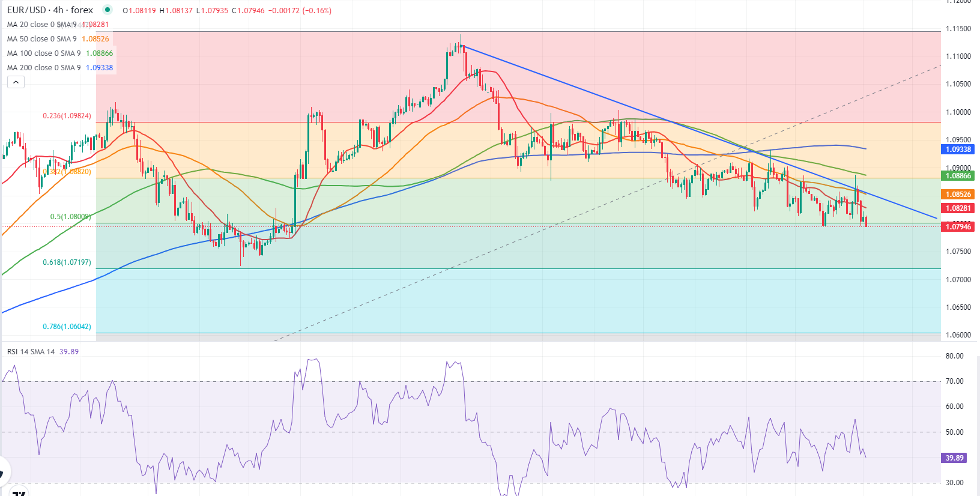This screenshot has height=496, width=980.
Task: Click the 1.07000 price axis tick
Action: 958,280
